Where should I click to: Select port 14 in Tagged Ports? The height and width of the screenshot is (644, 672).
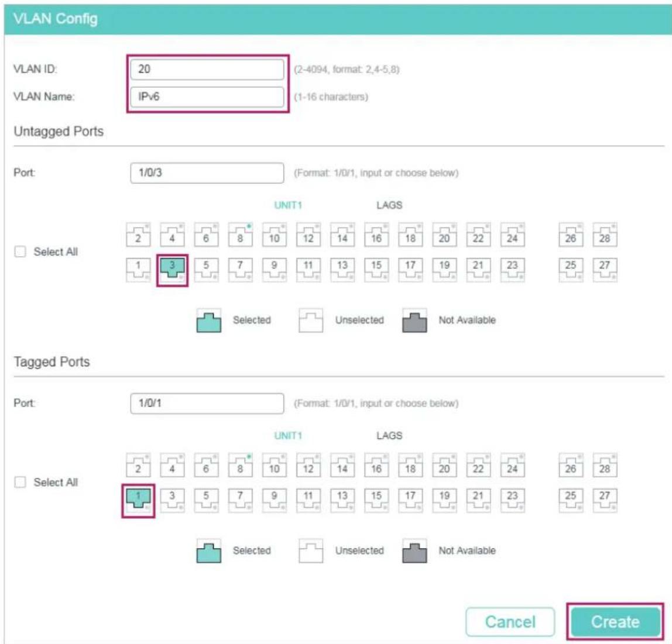(342, 466)
